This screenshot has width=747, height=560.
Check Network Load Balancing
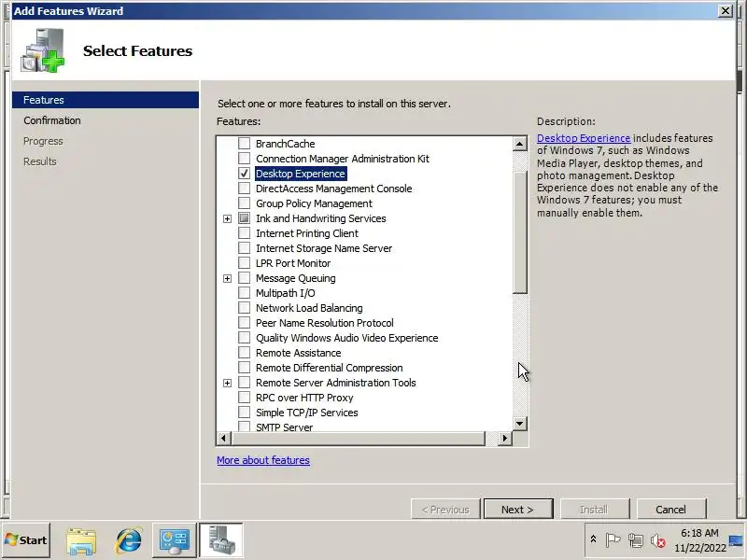tap(244, 308)
